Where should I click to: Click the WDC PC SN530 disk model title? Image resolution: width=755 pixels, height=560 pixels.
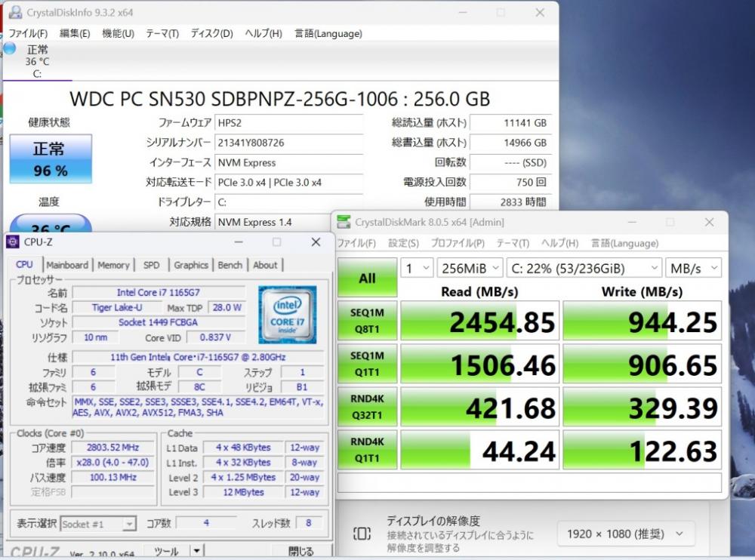(280, 99)
